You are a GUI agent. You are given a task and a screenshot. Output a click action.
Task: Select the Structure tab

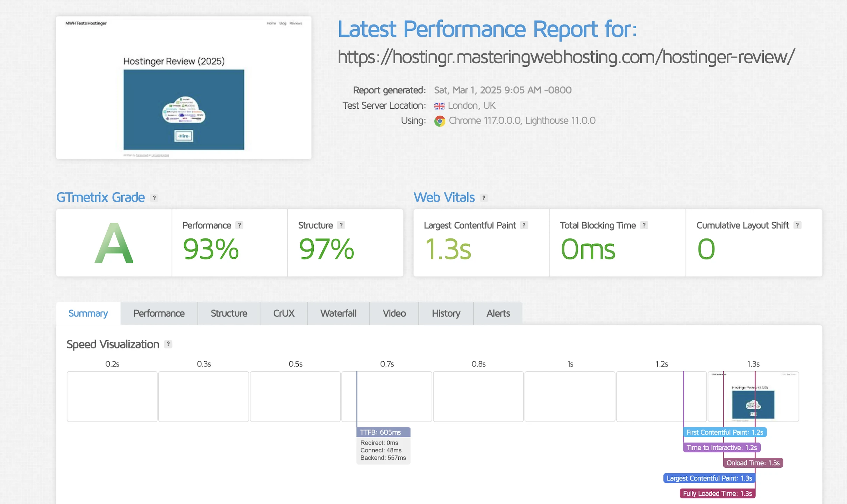point(229,314)
